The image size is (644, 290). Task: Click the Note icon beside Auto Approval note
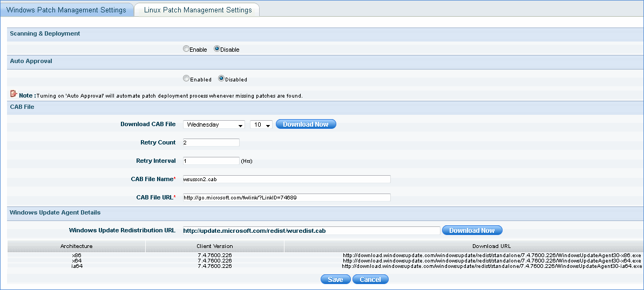click(13, 94)
